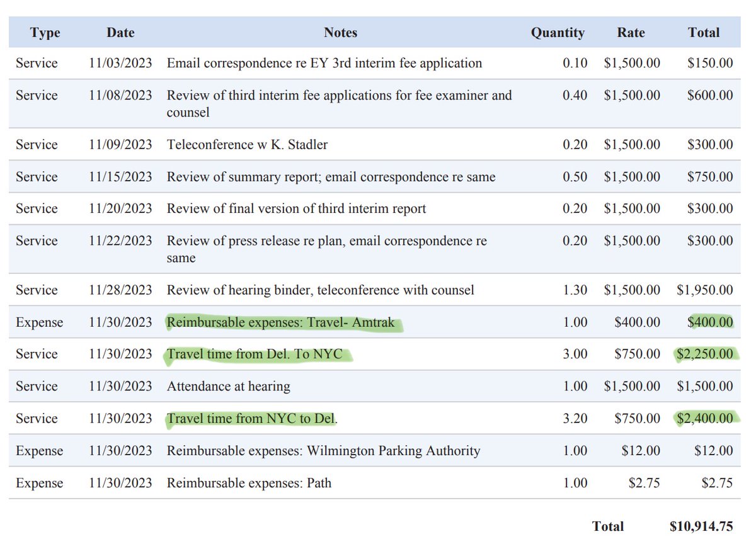This screenshot has height=549, width=756.
Task: Click Travel time from Del. To NYC
Action: (255, 354)
